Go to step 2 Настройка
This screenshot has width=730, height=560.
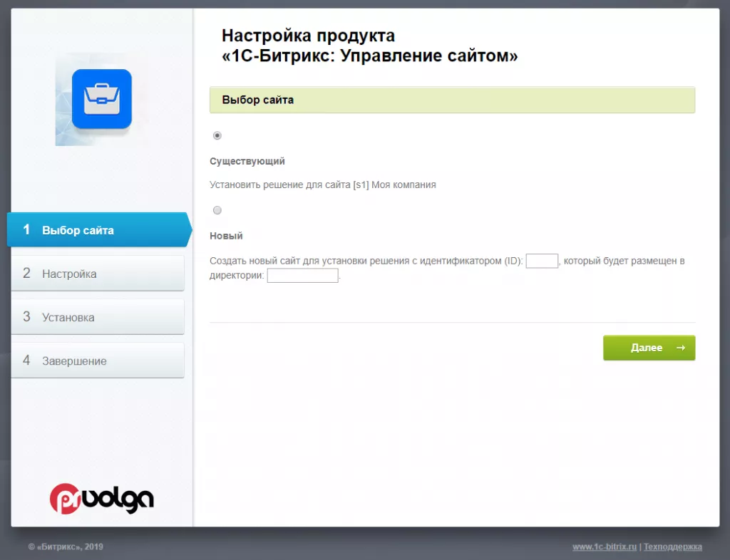click(98, 274)
